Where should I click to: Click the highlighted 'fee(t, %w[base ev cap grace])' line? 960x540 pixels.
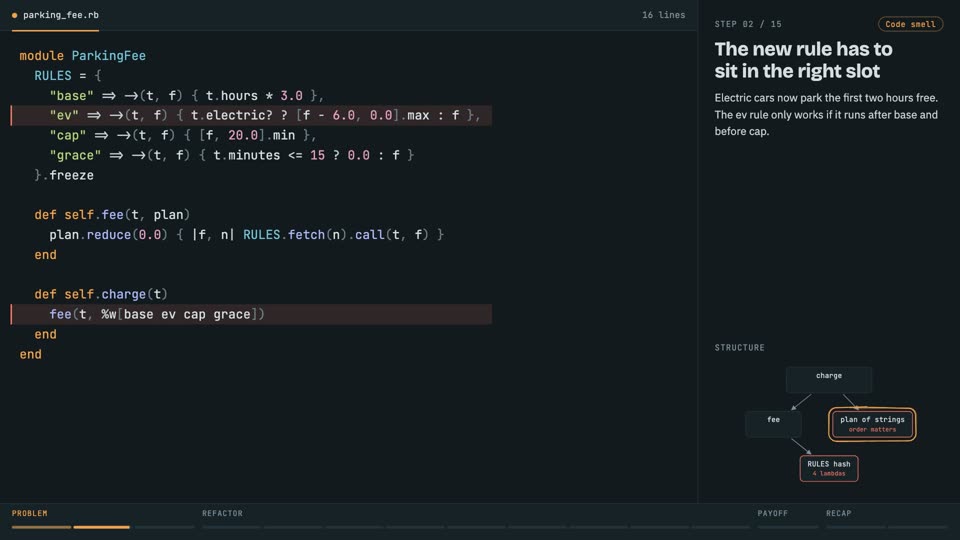251,314
